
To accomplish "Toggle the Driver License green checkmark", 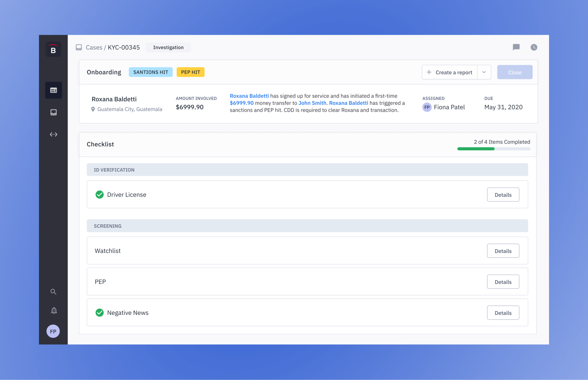I will [99, 195].
